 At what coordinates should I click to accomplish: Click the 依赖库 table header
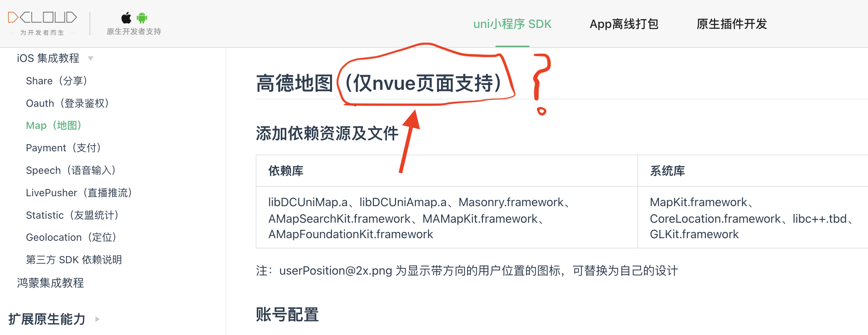pyautogui.click(x=286, y=171)
